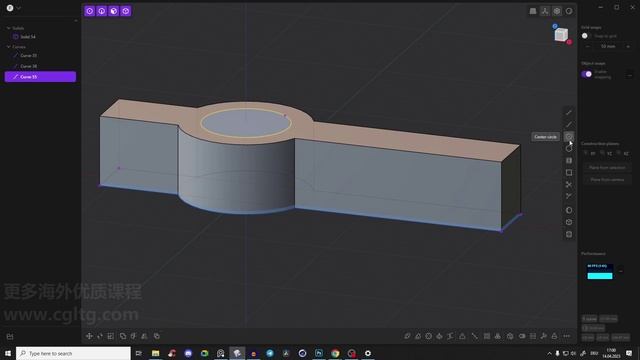This screenshot has height=360, width=640.
Task: Open Task View on the taskbar
Action: (139, 353)
